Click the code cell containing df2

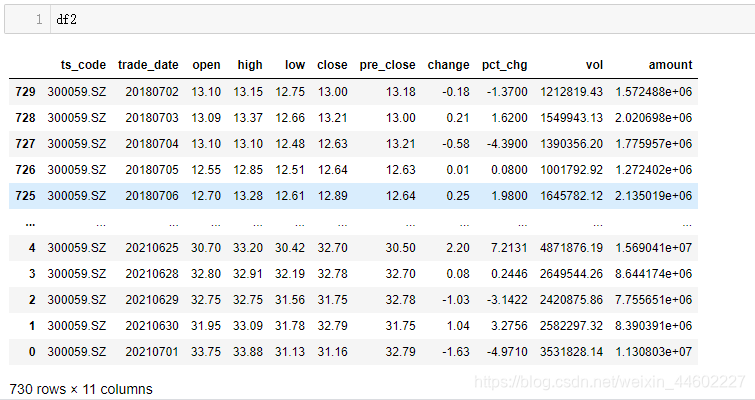click(x=379, y=19)
